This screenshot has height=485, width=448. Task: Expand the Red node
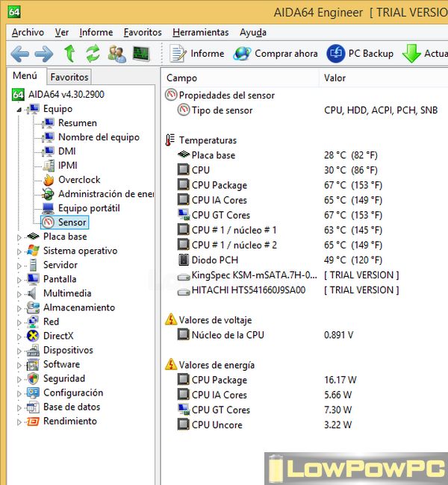click(x=19, y=322)
